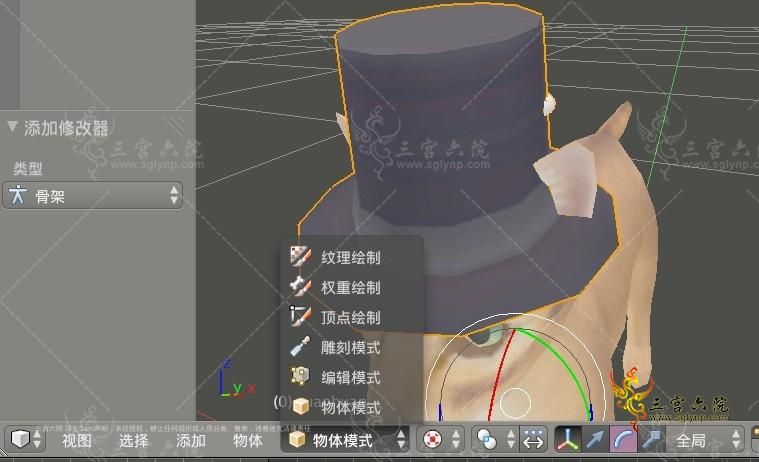Open the 全局 transform orientation dropdown
Screen dimensions: 759x462
[x=705, y=440]
